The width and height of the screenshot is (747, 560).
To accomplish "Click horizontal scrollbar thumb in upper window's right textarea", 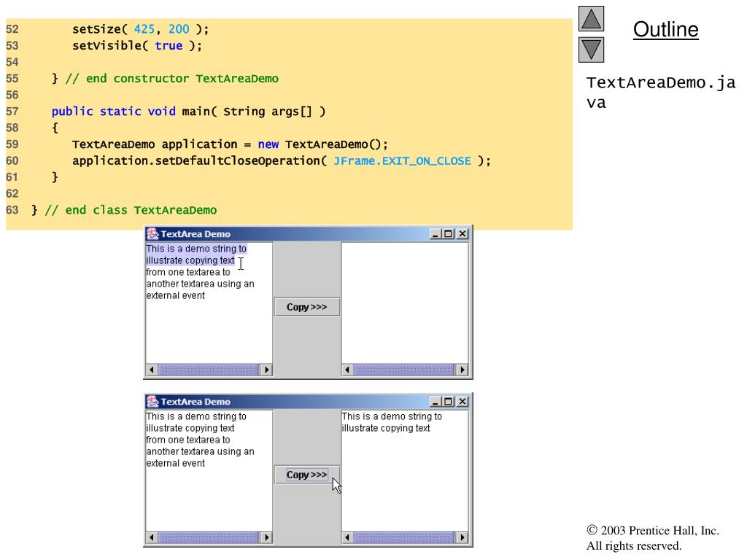I will click(x=404, y=370).
